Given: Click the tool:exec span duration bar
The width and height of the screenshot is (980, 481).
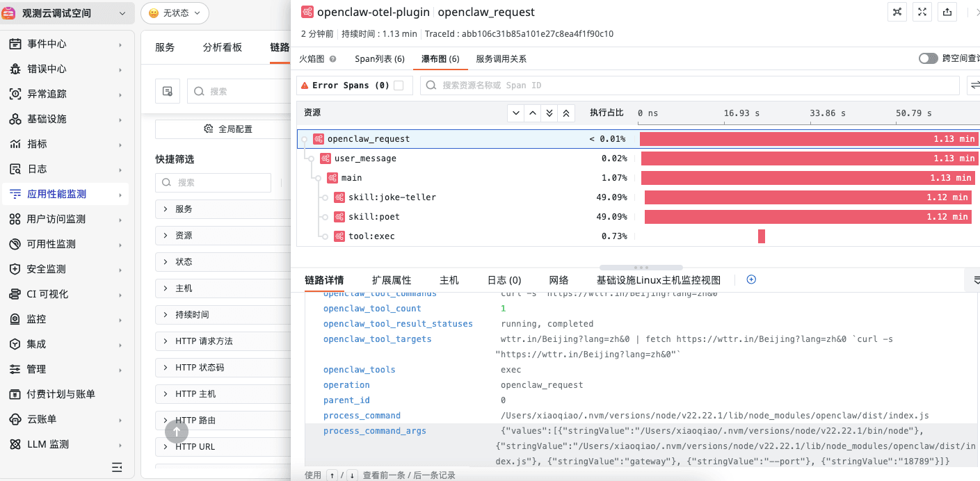Looking at the screenshot, I should coord(762,236).
